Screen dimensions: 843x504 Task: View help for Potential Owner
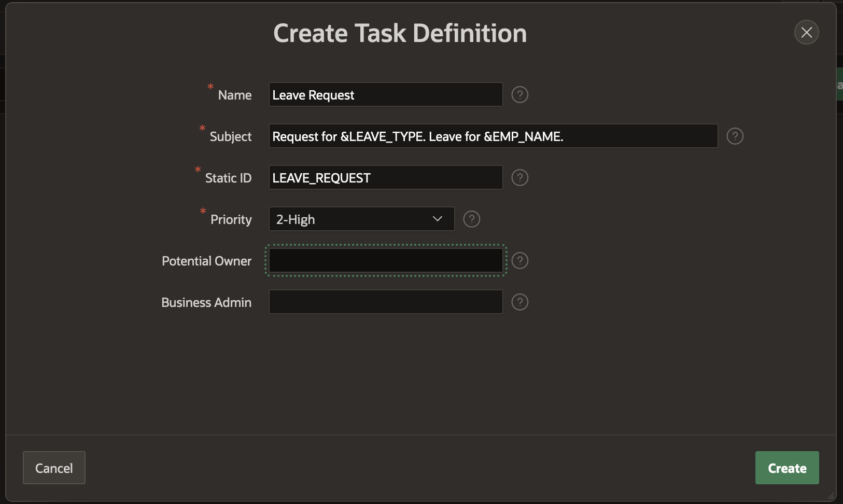point(519,261)
